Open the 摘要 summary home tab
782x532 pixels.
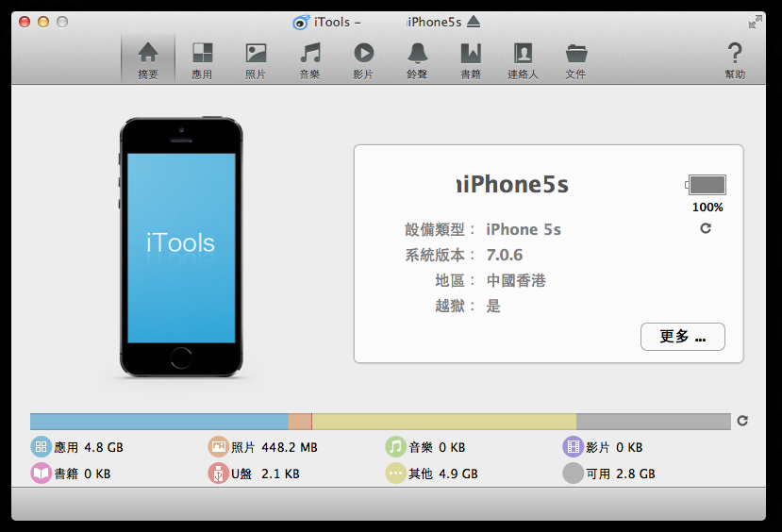click(x=148, y=60)
